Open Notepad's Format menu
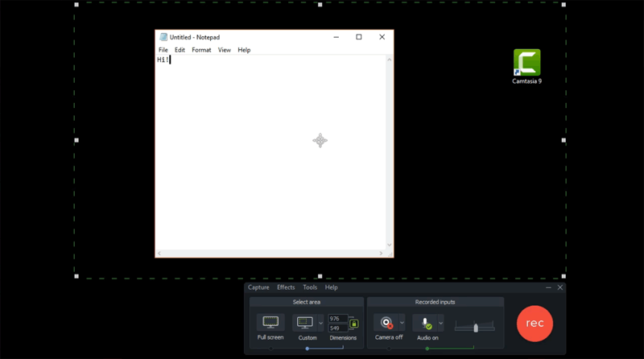 (201, 50)
